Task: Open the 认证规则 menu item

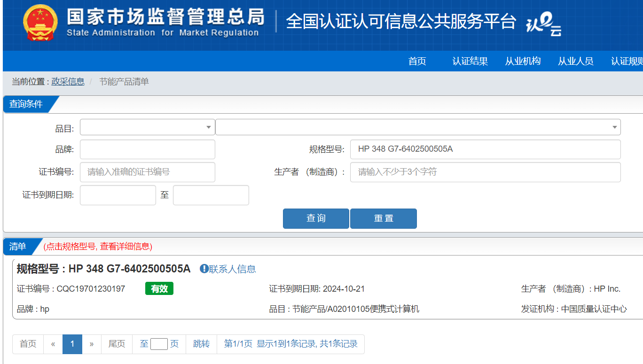Action: point(627,61)
